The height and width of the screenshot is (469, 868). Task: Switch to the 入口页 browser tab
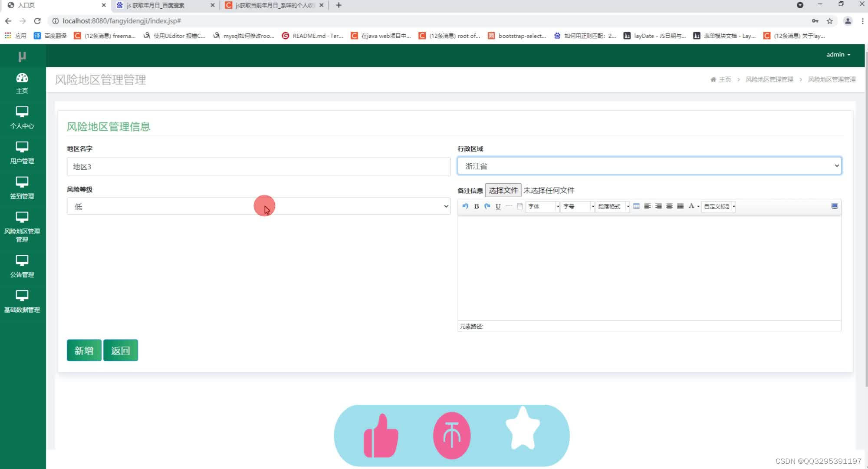pyautogui.click(x=56, y=5)
